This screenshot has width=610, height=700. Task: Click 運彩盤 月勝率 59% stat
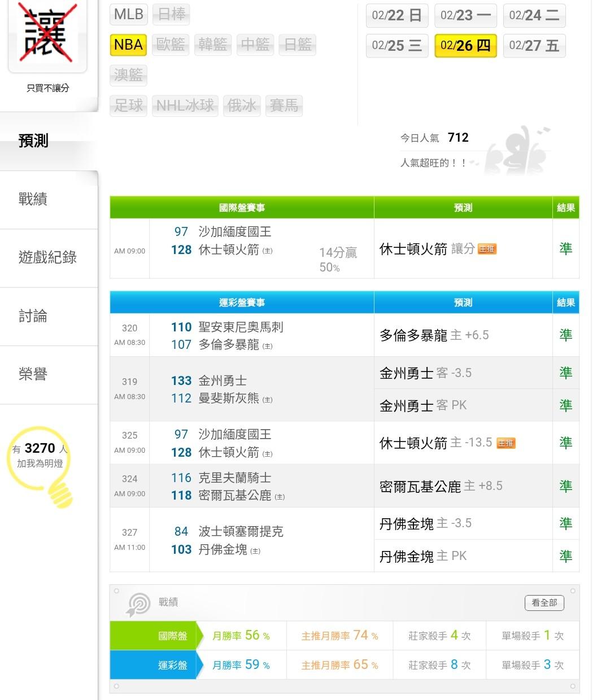241,665
